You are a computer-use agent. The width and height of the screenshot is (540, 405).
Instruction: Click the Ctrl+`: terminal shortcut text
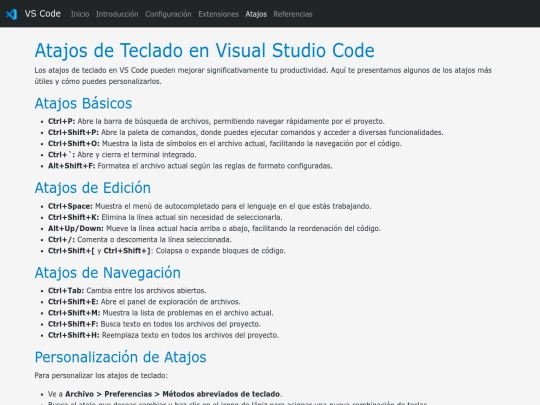point(61,155)
